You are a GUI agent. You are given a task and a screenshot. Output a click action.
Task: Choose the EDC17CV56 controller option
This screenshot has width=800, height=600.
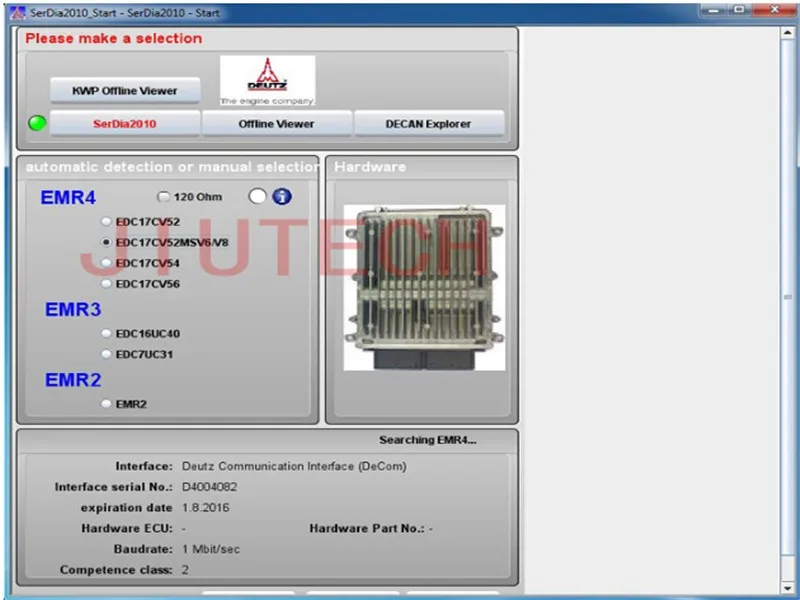point(106,284)
